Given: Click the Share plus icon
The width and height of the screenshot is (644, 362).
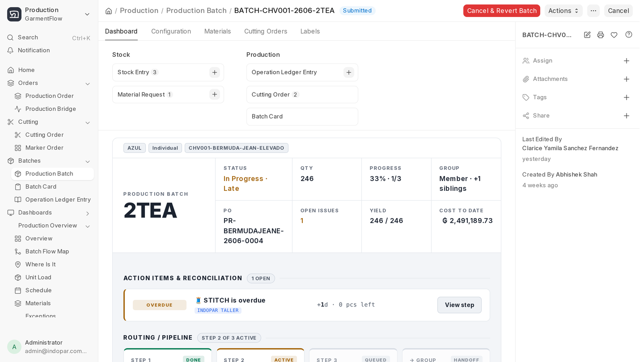Looking at the screenshot, I should [x=627, y=116].
